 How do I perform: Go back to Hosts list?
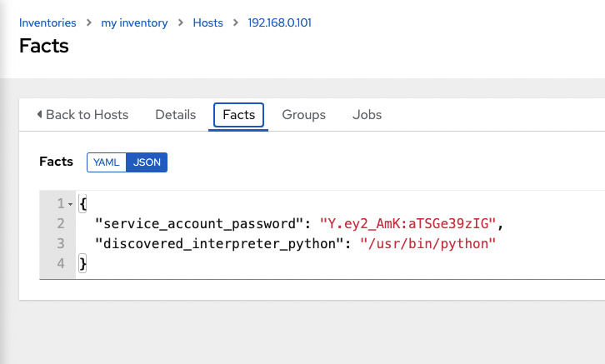click(x=82, y=114)
